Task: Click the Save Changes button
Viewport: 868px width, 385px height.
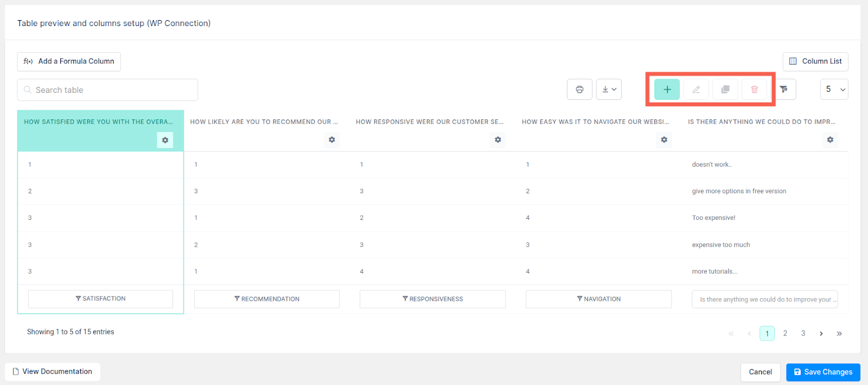Action: pos(823,372)
